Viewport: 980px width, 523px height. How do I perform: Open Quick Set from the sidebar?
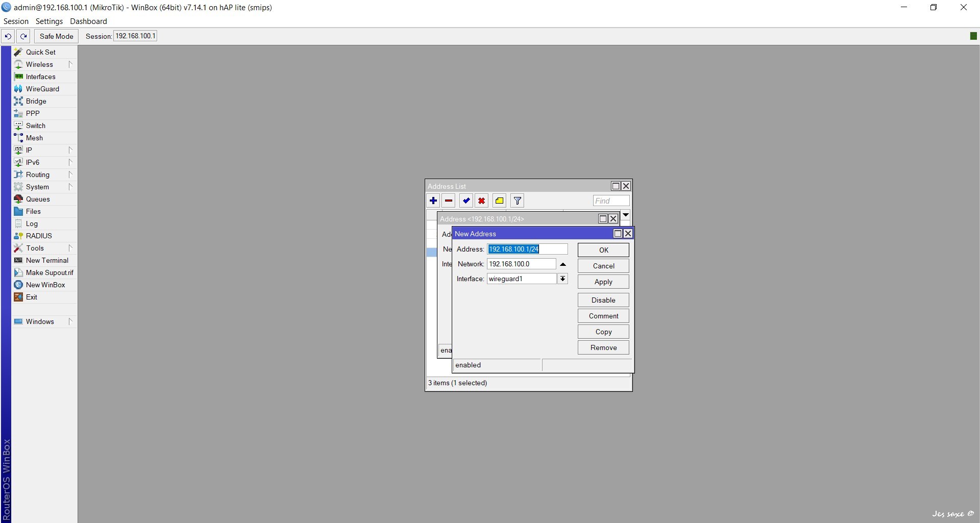click(x=41, y=52)
